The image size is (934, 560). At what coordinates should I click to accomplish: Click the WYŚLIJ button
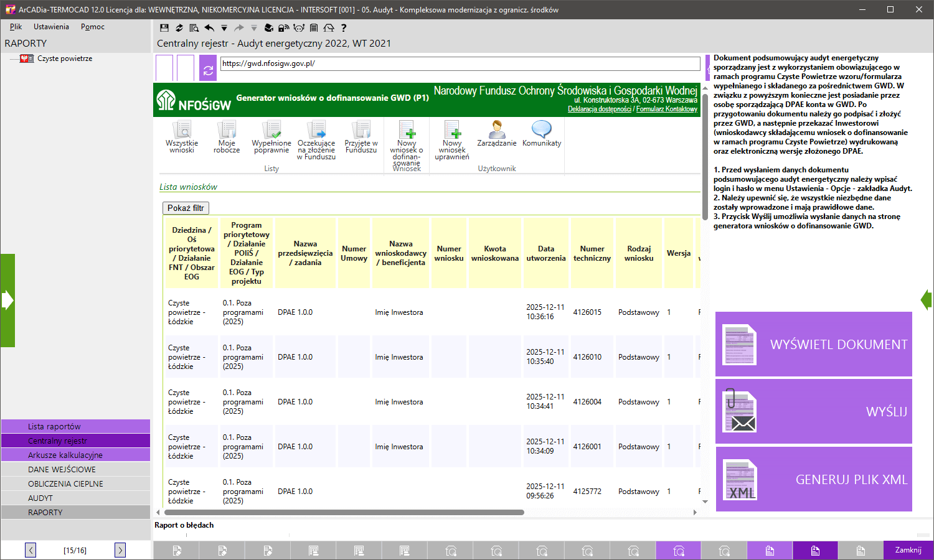click(814, 411)
